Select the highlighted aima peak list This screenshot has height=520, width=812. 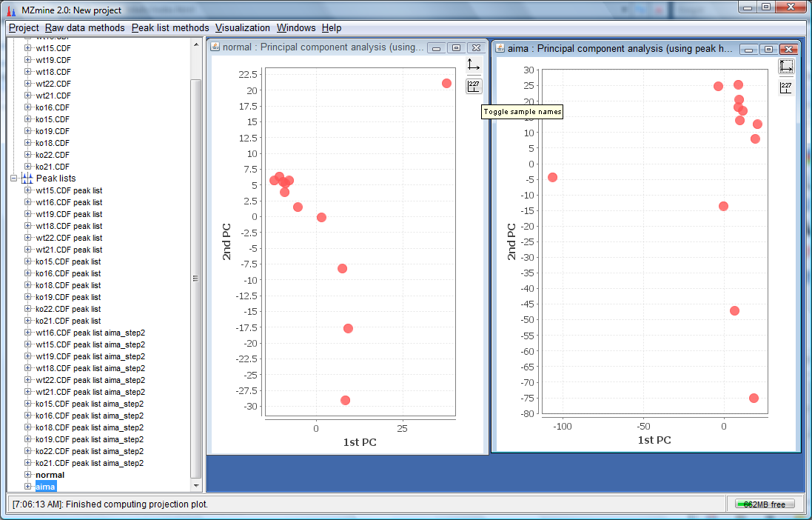pos(45,487)
